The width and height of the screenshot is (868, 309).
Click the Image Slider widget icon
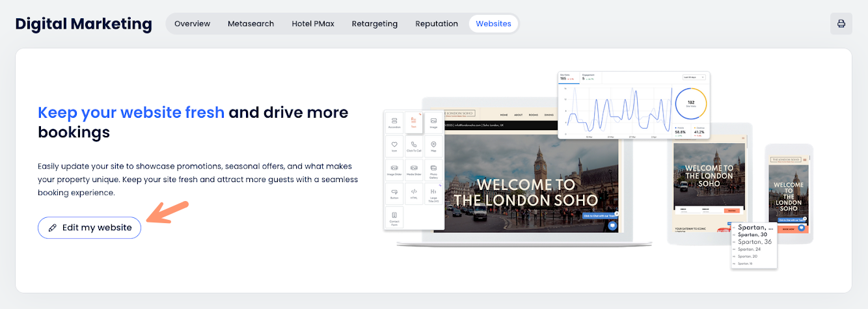coord(394,170)
